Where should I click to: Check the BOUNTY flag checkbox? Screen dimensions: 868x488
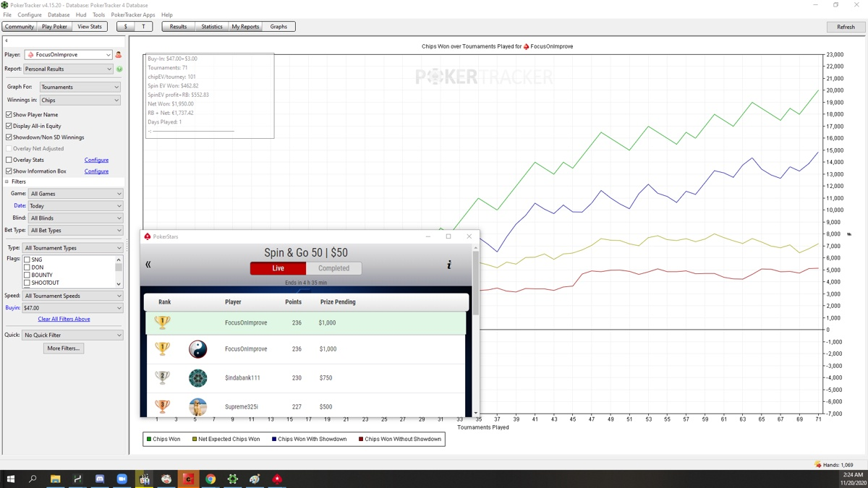coord(27,275)
